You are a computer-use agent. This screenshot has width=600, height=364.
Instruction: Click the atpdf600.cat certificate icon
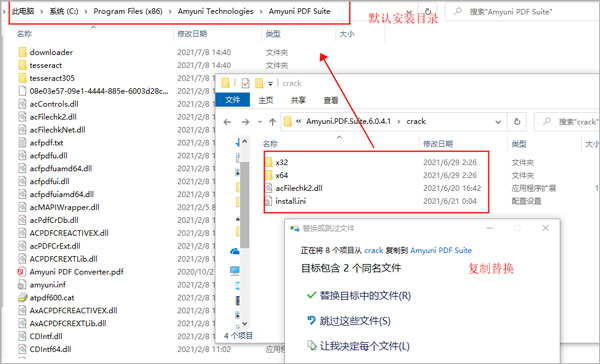[23, 297]
